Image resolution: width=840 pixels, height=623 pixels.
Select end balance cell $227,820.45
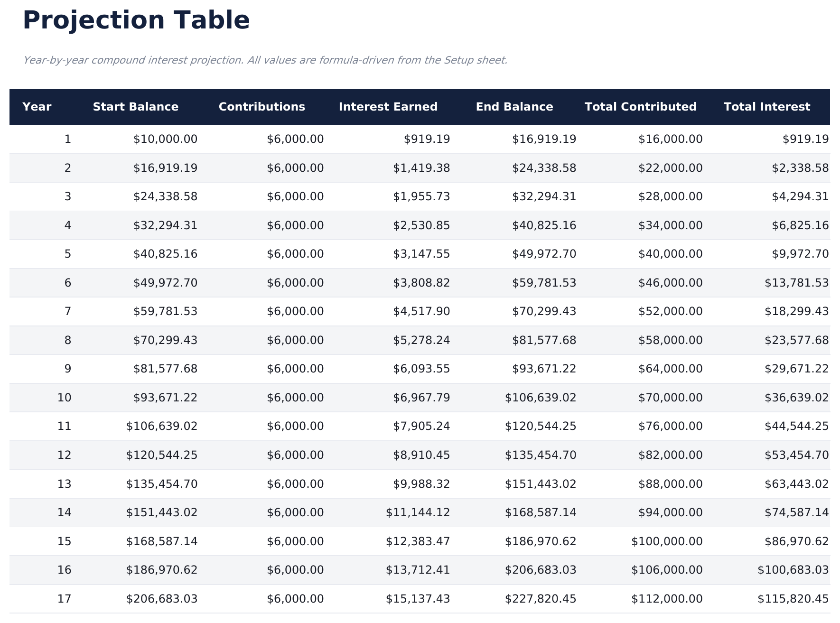point(541,599)
